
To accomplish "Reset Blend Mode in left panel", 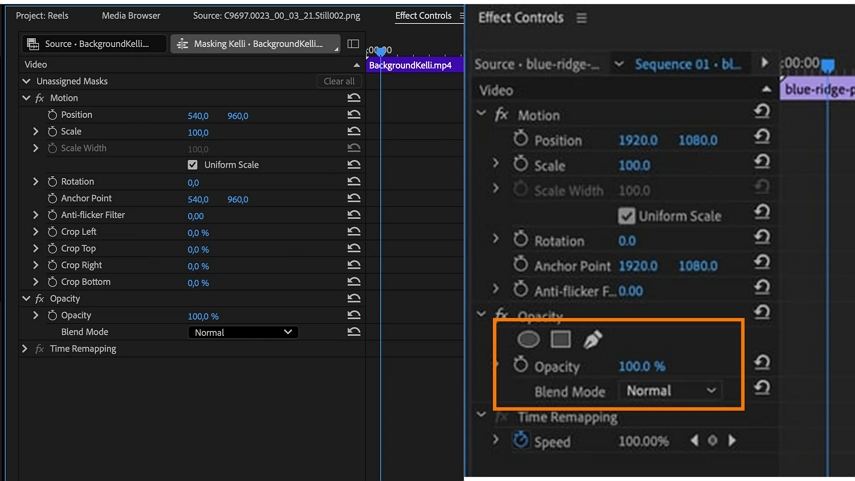I will pos(354,332).
